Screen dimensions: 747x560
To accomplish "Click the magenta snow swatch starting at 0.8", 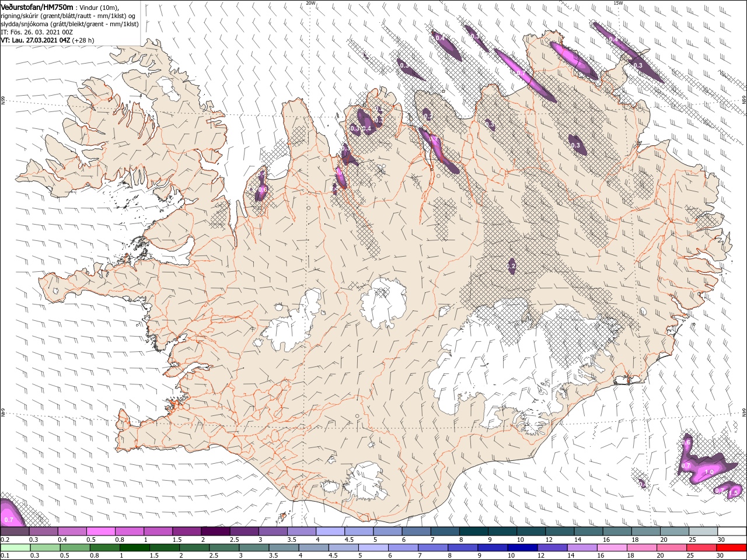I will click(x=129, y=531).
